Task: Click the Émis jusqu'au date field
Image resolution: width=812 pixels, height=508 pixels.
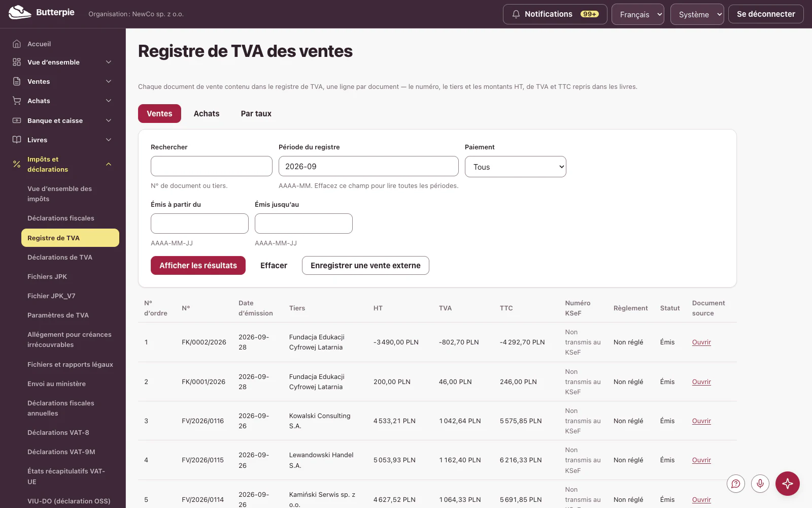Action: pos(303,224)
